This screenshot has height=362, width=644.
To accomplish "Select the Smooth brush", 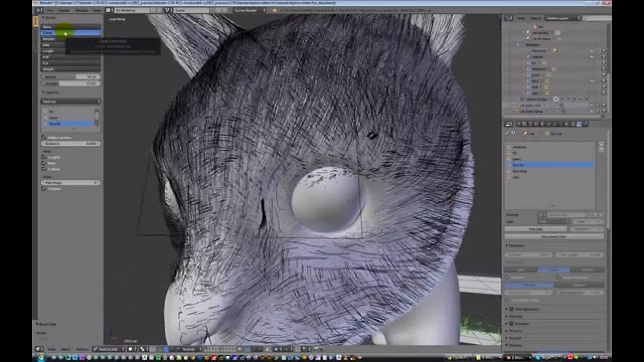I will coord(70,39).
